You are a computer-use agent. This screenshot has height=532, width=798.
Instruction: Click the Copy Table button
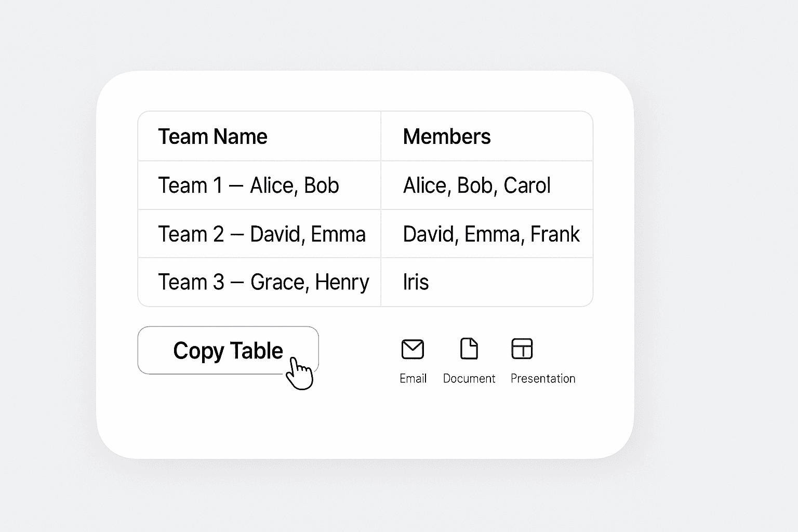pos(228,350)
